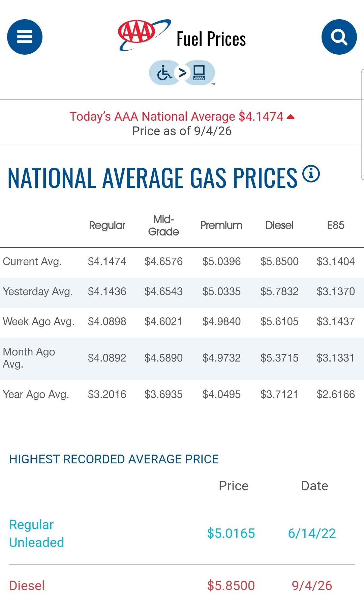
Task: Click the $5.0165 record price
Action: 231,534
